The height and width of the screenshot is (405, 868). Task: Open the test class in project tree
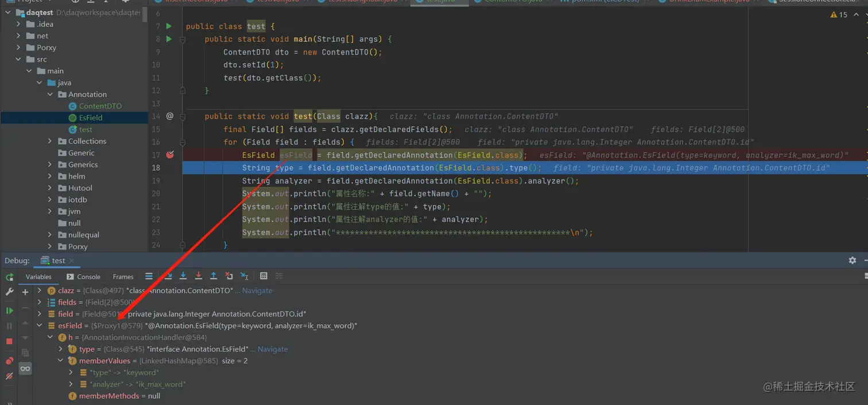tap(80, 130)
